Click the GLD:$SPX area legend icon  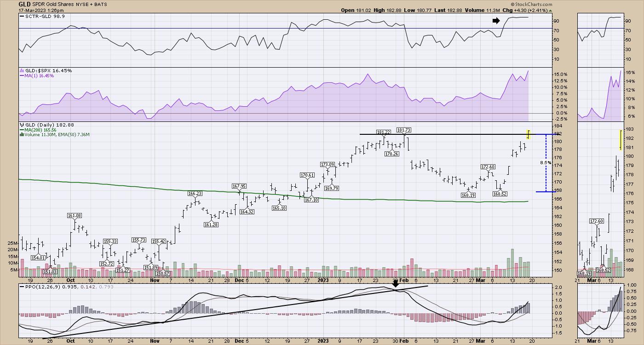(20, 71)
